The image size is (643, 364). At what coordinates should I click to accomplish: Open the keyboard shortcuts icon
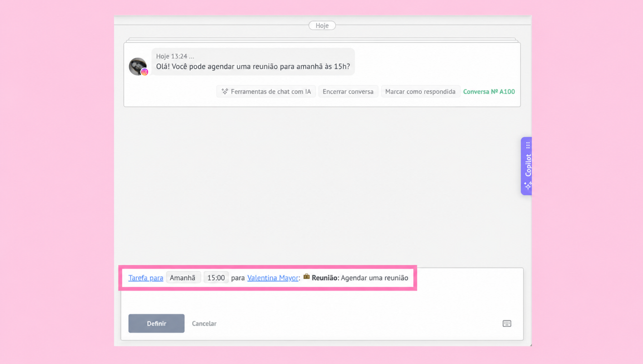pyautogui.click(x=507, y=324)
